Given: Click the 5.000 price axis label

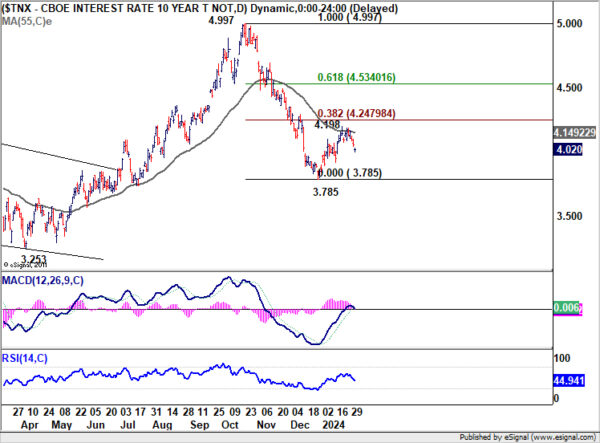Looking at the screenshot, I should [569, 24].
